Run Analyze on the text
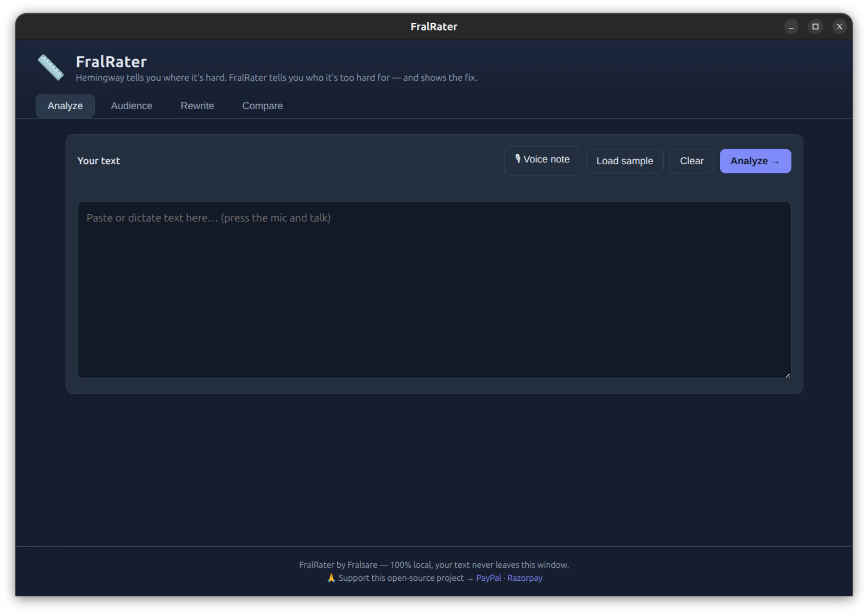 coord(755,161)
